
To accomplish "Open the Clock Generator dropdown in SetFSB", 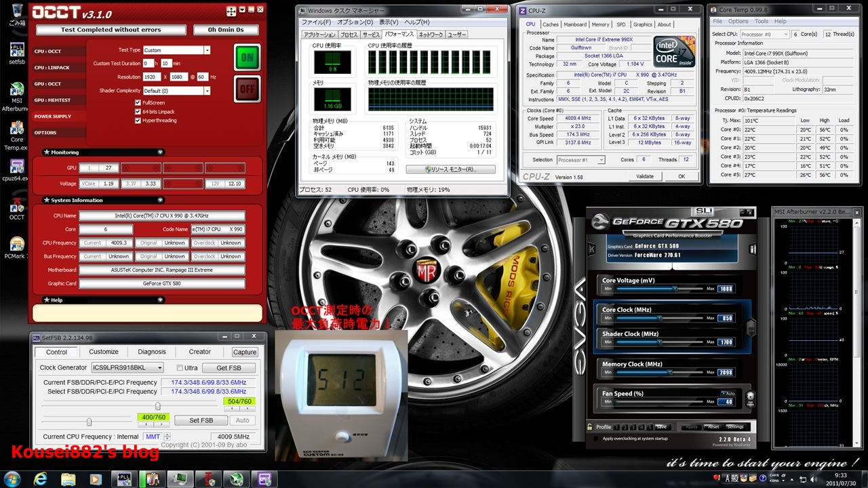I will tap(127, 368).
